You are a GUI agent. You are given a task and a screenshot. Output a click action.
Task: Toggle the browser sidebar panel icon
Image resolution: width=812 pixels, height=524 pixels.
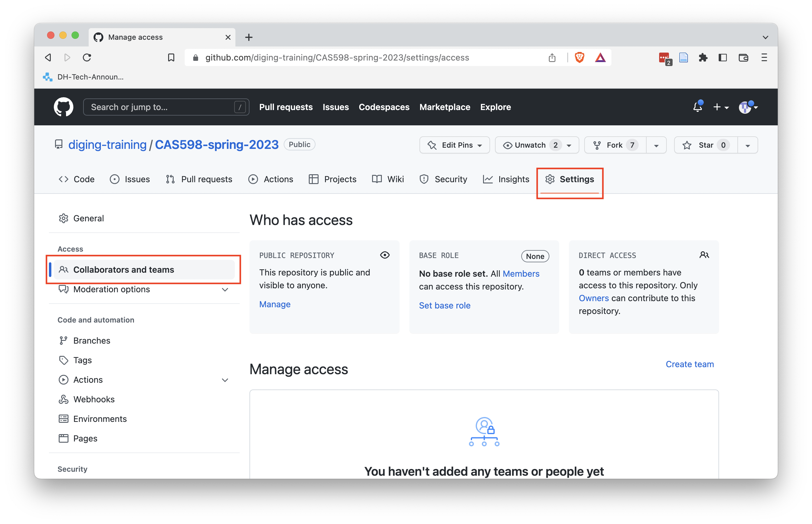pyautogui.click(x=723, y=57)
